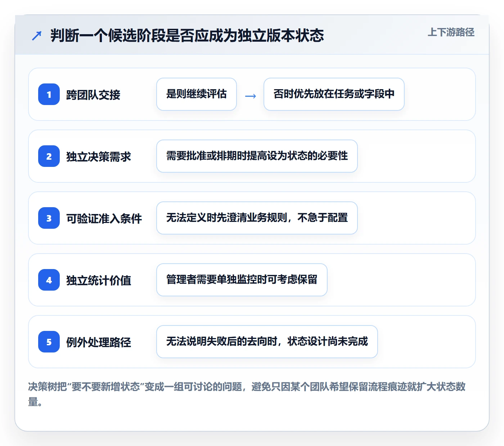Click the 是则继续评估 box
The image size is (504, 446).
(x=197, y=94)
